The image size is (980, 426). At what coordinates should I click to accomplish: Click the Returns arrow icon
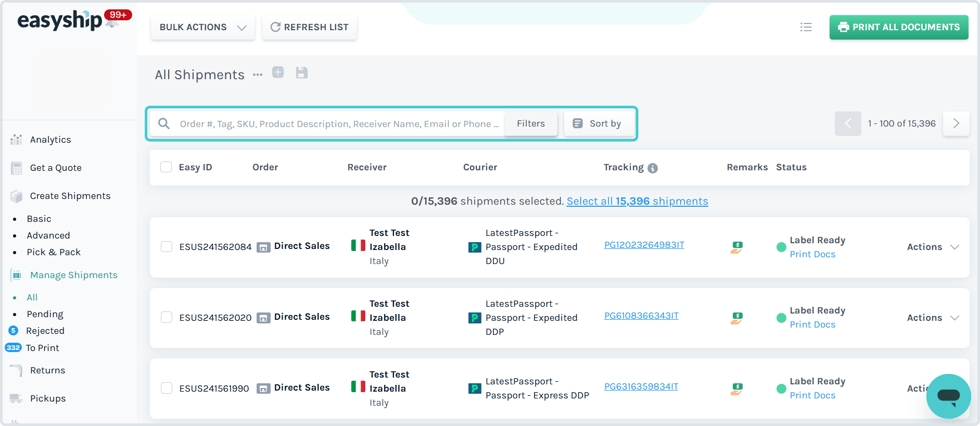17,370
